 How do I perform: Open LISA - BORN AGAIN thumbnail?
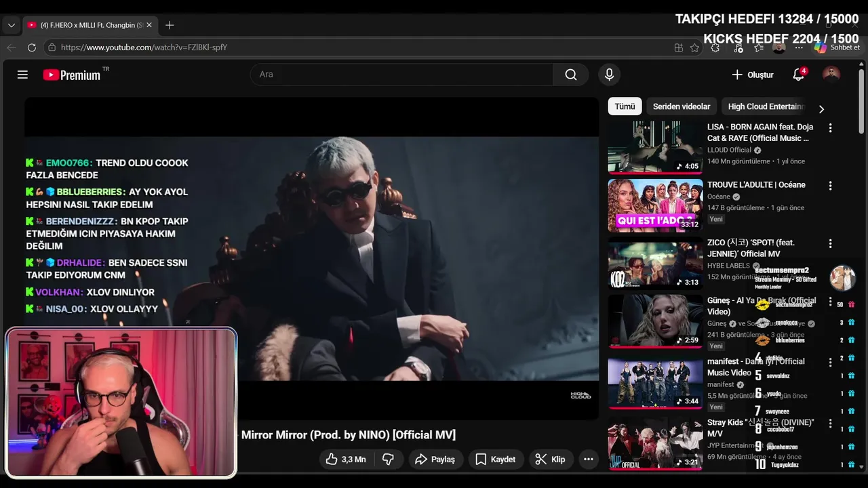[655, 147]
